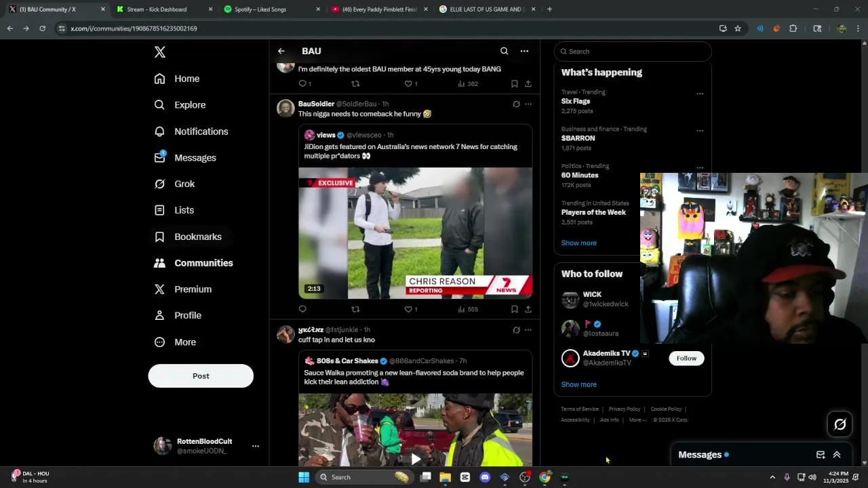Share BauSoldier's post
This screenshot has height=488, width=868.
click(x=528, y=309)
